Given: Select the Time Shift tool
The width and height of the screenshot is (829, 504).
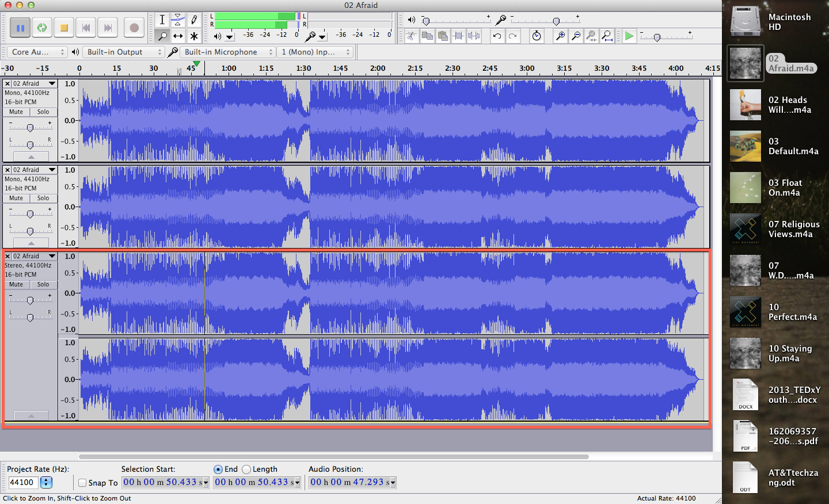Looking at the screenshot, I should pos(178,35).
